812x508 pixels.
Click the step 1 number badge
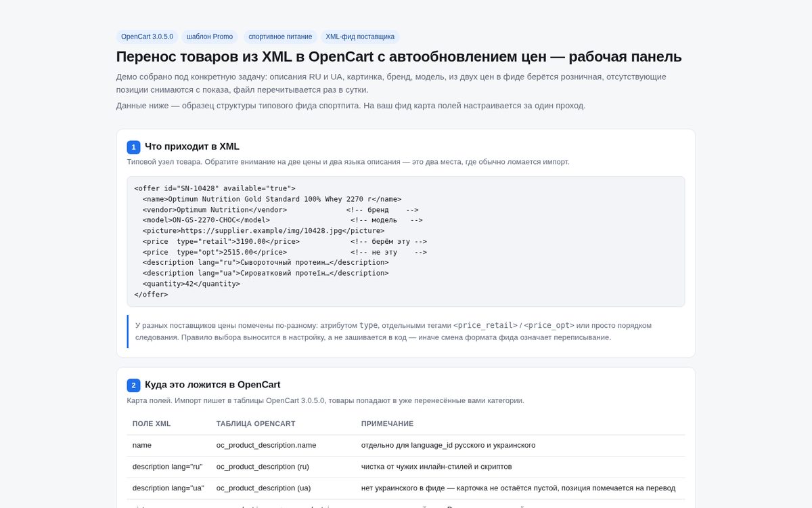click(x=133, y=147)
